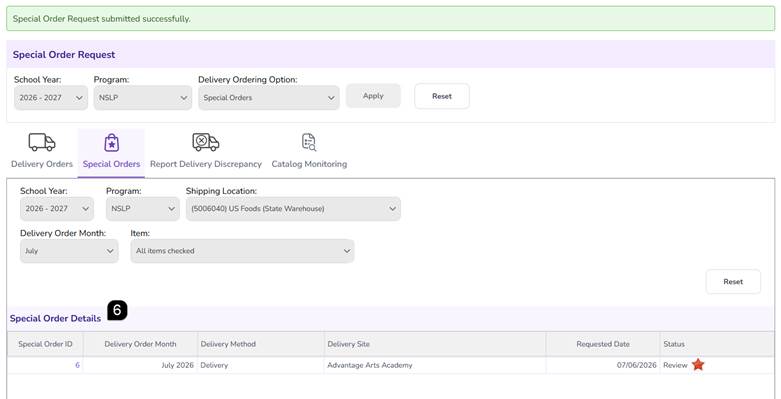Screen dimensions: 781x399
Task: Click the Special Orders shopping bag icon
Action: (x=112, y=143)
